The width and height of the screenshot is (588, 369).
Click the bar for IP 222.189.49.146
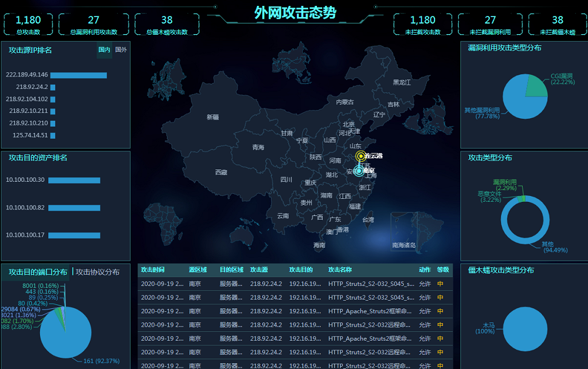click(79, 75)
